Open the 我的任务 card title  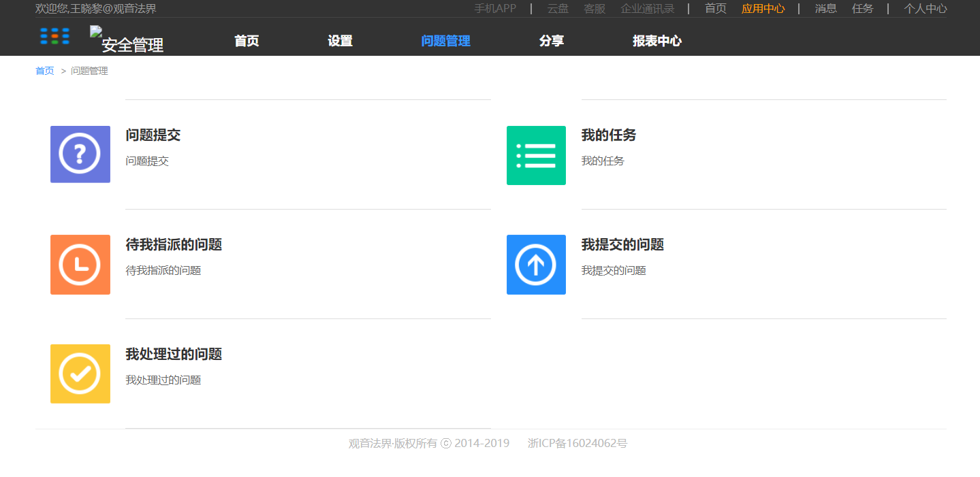tap(609, 135)
